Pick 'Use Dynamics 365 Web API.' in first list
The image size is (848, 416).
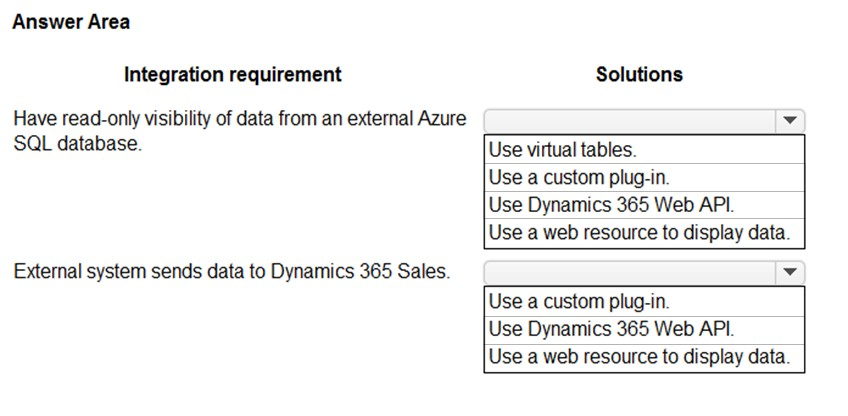click(644, 206)
